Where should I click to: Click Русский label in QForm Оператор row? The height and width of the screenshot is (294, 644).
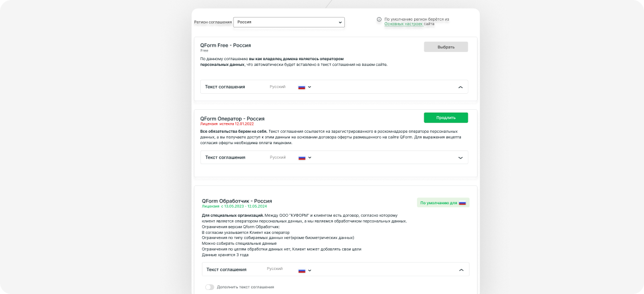(277, 157)
